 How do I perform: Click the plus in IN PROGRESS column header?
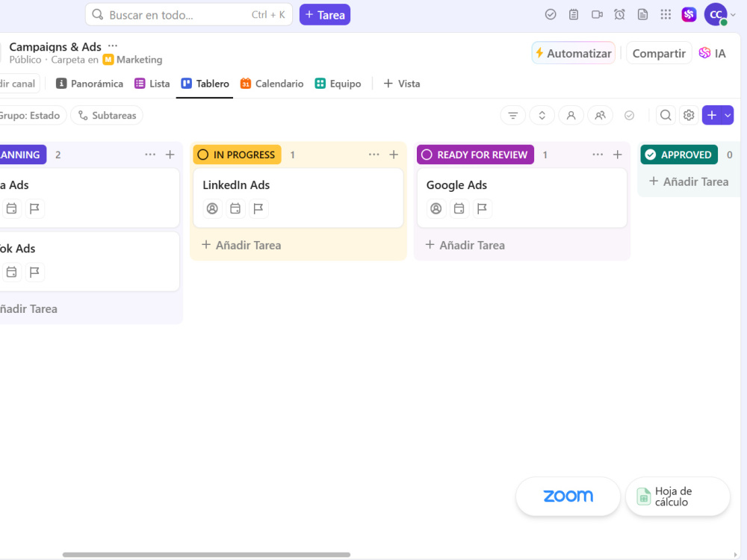394,155
